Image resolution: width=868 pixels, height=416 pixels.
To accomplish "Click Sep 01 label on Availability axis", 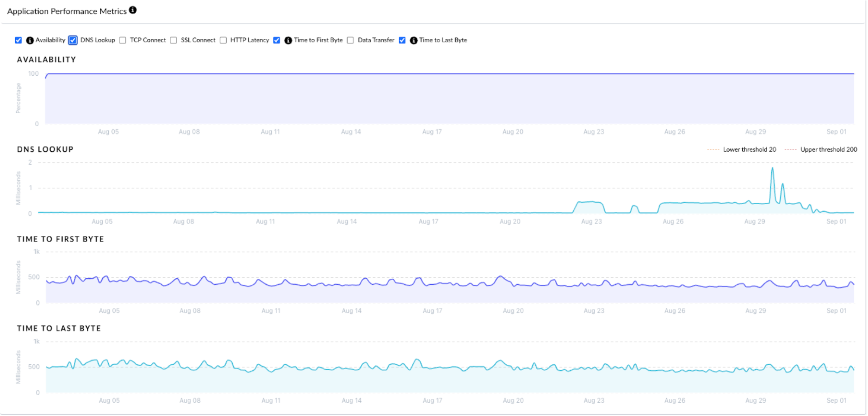I will (836, 132).
